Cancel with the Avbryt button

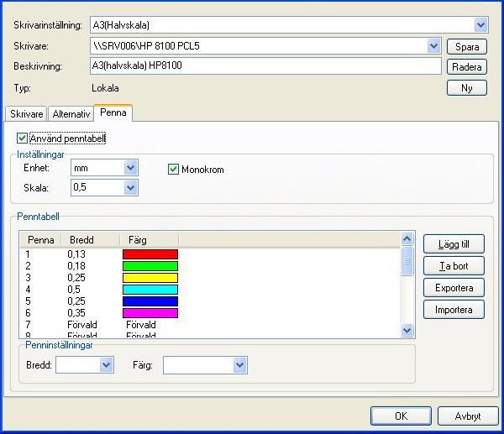coord(468,416)
